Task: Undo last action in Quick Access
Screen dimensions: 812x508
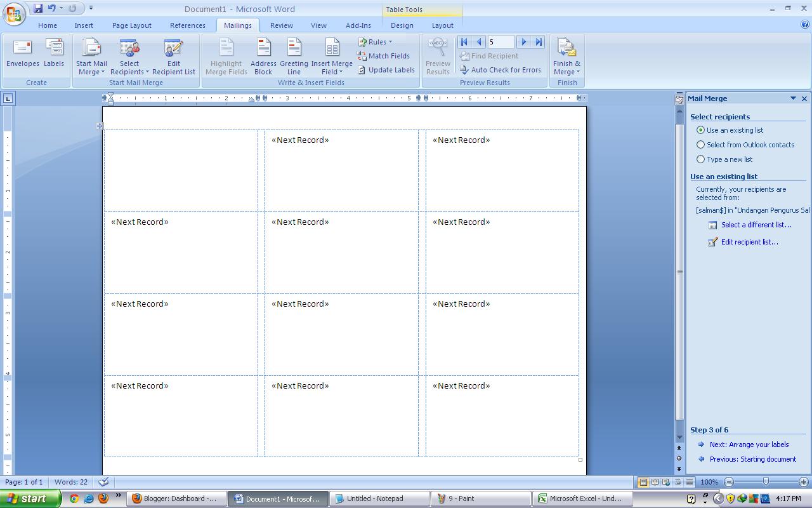Action: (x=52, y=8)
